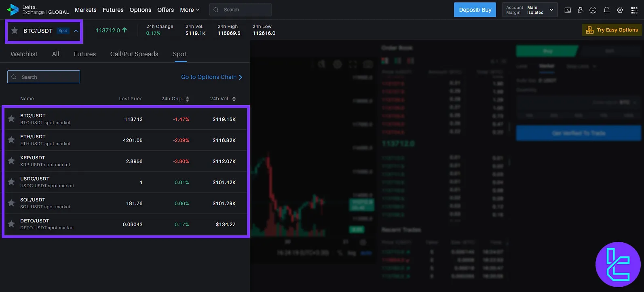Star the DETO/USDT spot market
This screenshot has width=644, height=292.
11,224
